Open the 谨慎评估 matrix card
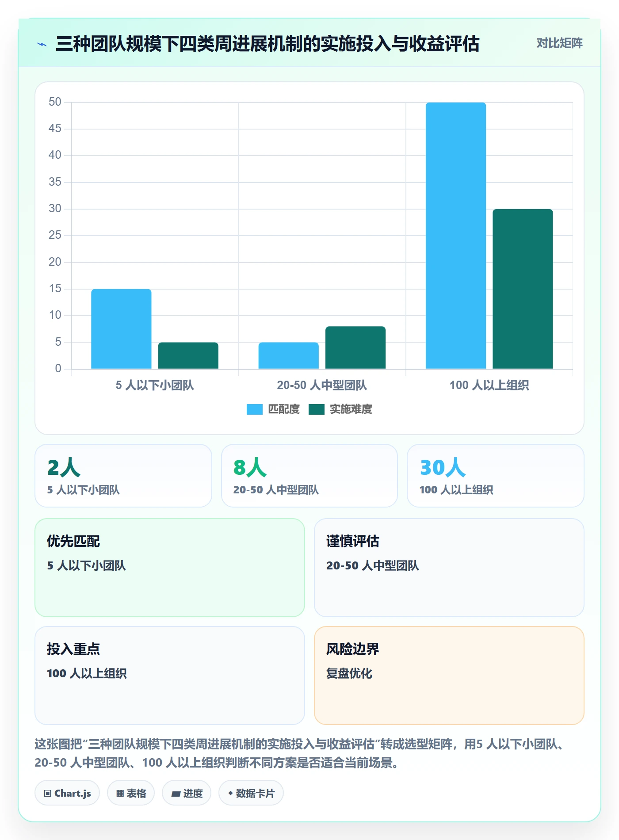The image size is (619, 840). click(x=449, y=568)
